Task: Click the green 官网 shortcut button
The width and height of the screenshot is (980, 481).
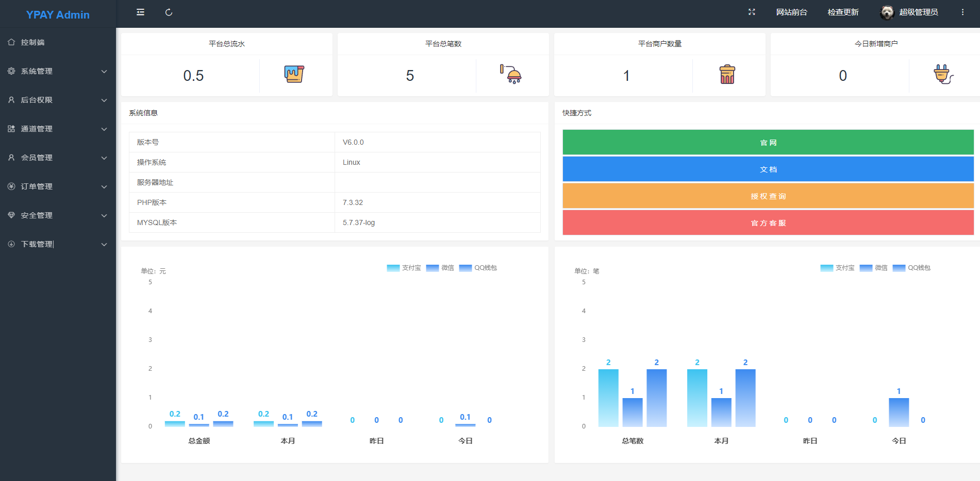Action: 768,143
